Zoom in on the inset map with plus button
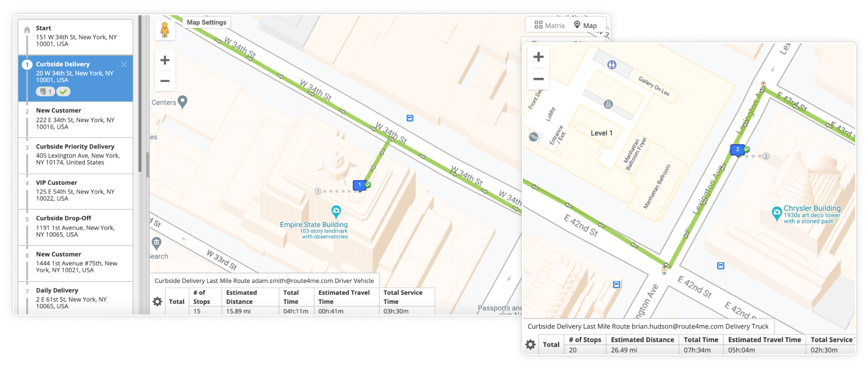The height and width of the screenshot is (380, 868). coord(538,57)
